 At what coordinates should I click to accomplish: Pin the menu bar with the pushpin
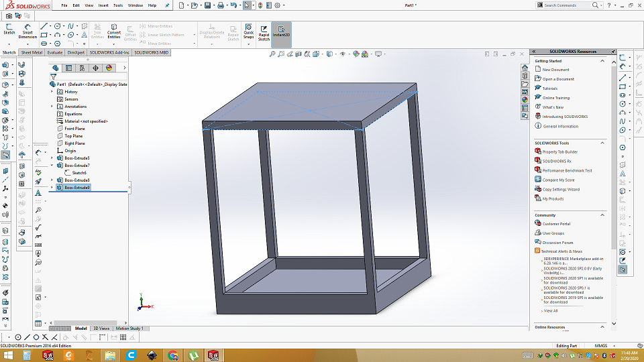point(167,5)
